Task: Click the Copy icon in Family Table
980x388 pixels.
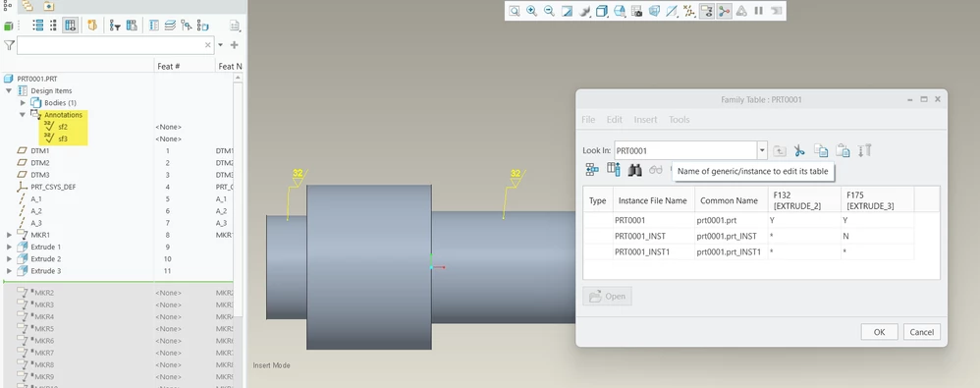Action: point(821,150)
